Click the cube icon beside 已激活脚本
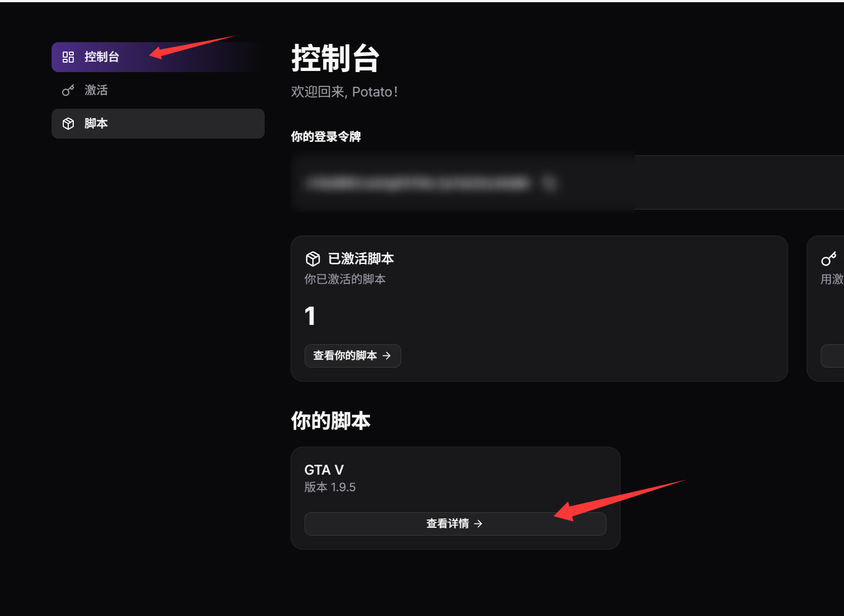This screenshot has width=844, height=616. coord(313,259)
